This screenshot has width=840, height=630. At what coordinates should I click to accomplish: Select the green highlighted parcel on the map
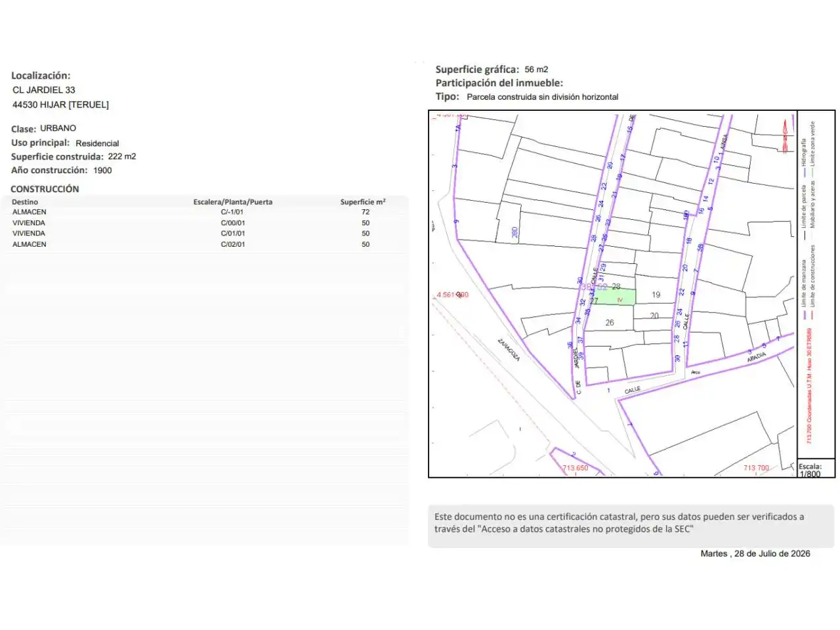(614, 297)
